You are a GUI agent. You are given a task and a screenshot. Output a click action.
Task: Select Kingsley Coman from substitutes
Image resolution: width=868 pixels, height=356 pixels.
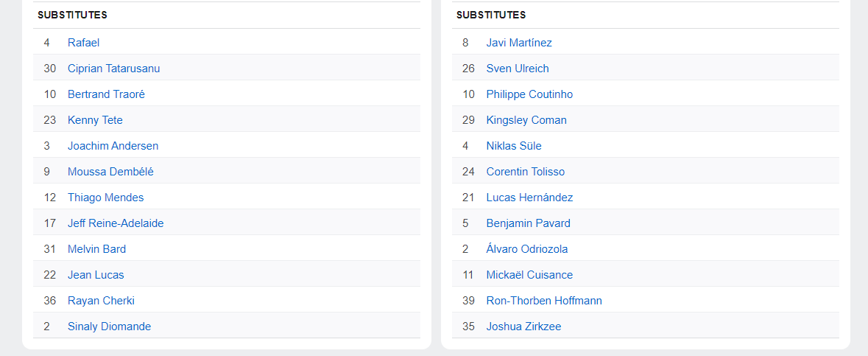(526, 120)
